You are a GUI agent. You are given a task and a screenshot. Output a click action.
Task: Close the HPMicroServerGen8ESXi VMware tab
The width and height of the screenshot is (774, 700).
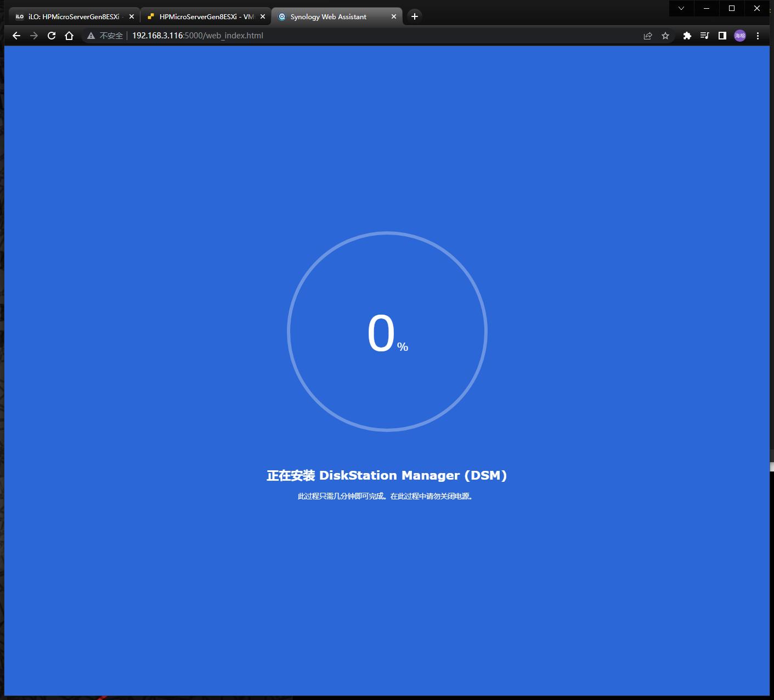pyautogui.click(x=263, y=16)
